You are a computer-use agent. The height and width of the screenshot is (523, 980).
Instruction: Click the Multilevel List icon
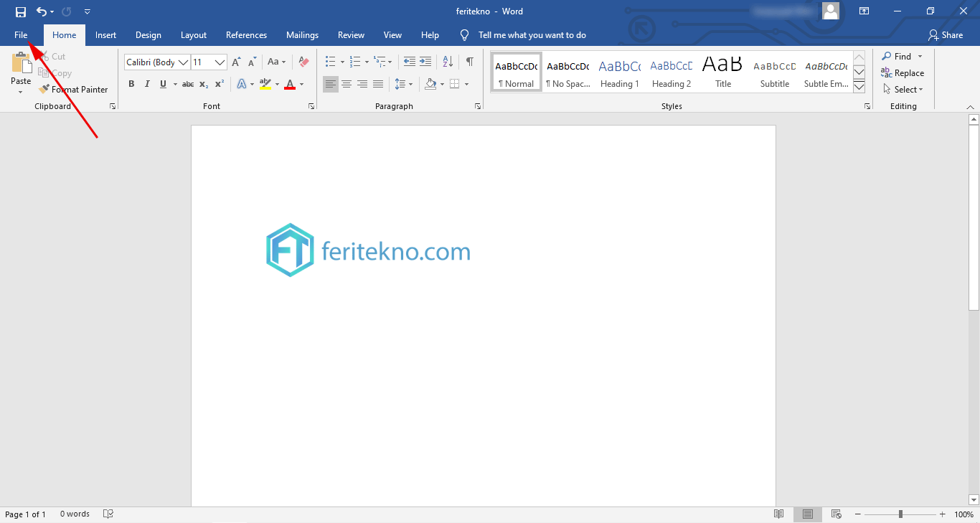[380, 62]
